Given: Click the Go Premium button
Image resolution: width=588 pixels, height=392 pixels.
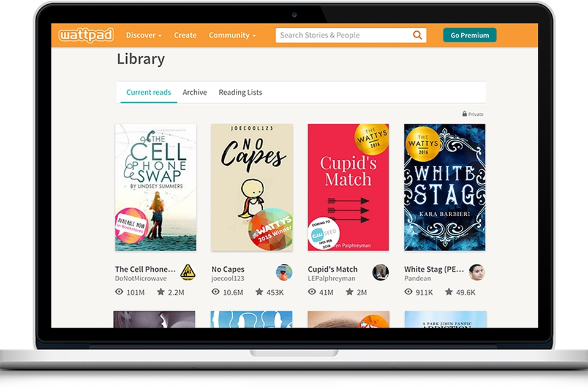Looking at the screenshot, I should pyautogui.click(x=470, y=36).
